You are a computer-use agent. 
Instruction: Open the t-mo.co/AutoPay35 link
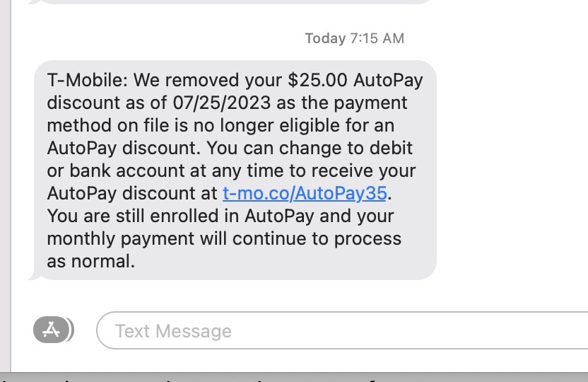[x=305, y=192]
